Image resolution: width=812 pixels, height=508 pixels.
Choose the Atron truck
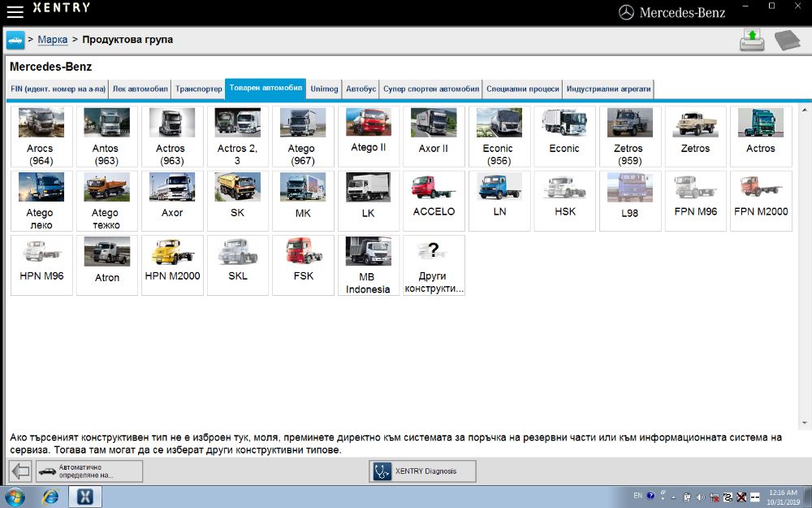pos(106,266)
